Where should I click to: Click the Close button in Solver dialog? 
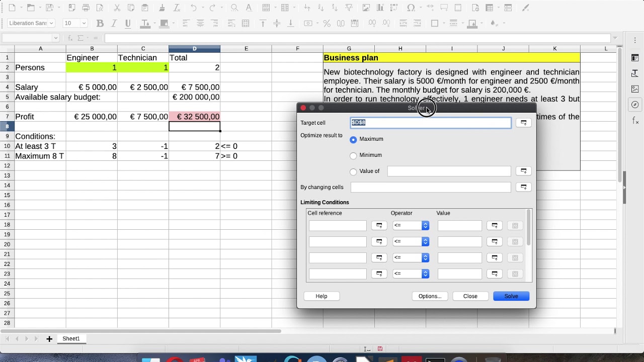pyautogui.click(x=470, y=296)
